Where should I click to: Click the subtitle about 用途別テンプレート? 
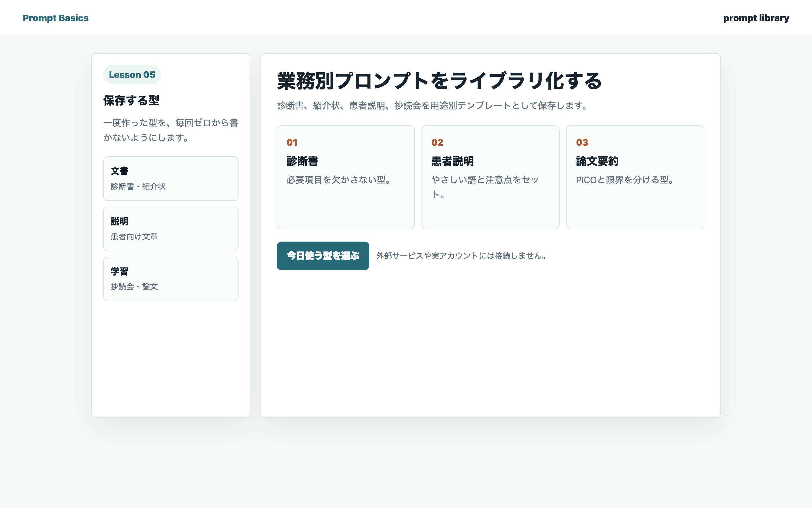coord(432,106)
